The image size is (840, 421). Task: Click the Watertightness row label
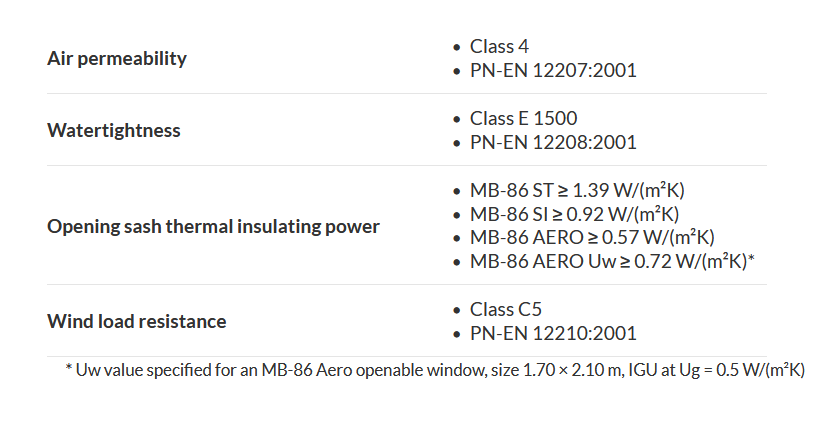114,130
